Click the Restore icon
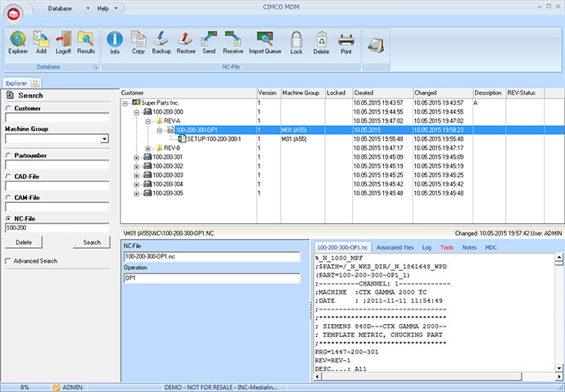This screenshot has height=392, width=565. coord(186,43)
